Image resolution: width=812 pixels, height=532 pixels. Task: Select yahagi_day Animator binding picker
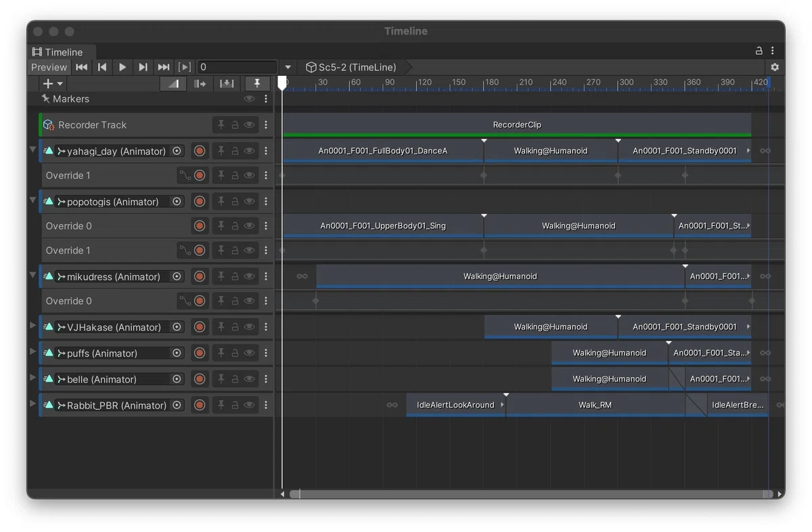(177, 151)
